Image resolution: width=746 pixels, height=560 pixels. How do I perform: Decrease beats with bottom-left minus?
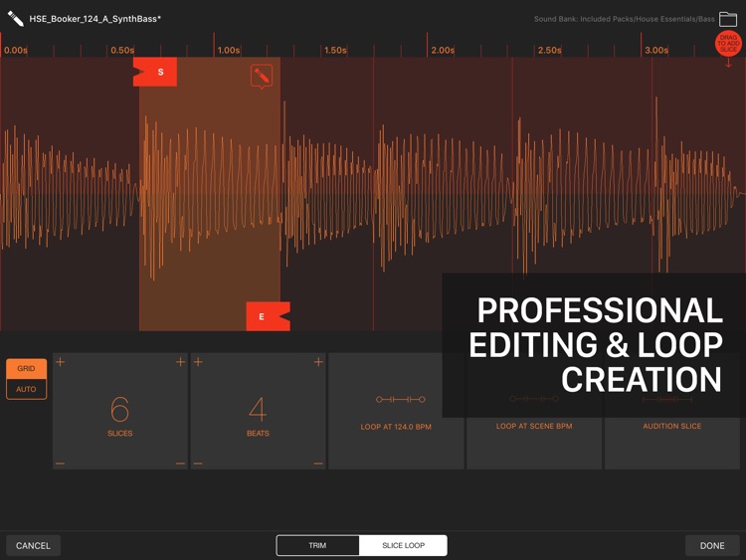click(198, 464)
